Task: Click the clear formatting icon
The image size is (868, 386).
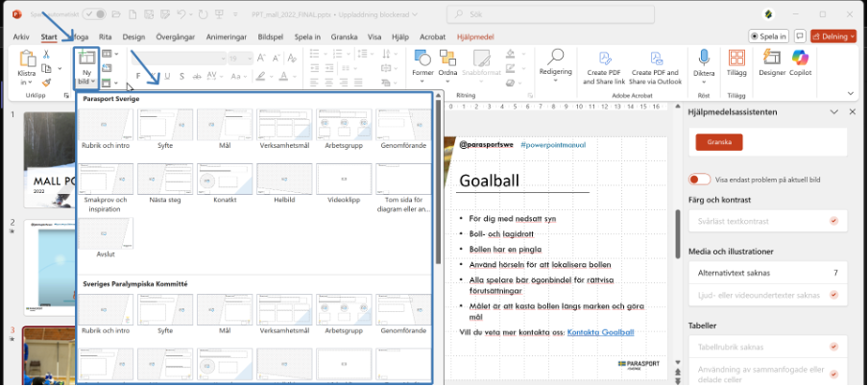Action: (292, 59)
